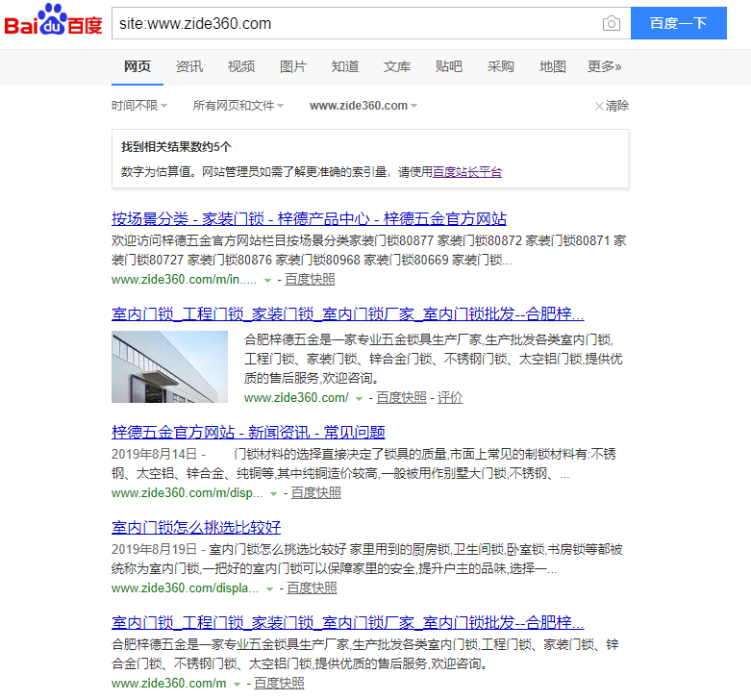Open 百度快照 for www.zide360.com/displa... result

312,588
